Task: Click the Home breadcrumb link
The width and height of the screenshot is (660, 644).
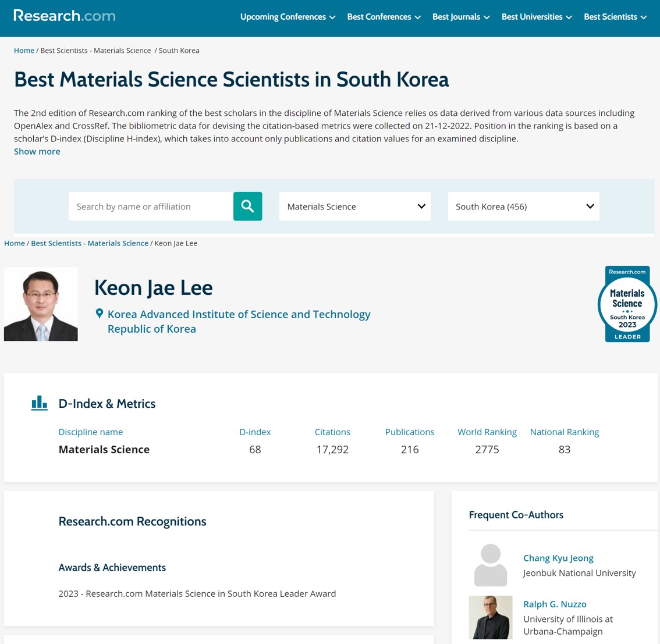Action: tap(24, 50)
